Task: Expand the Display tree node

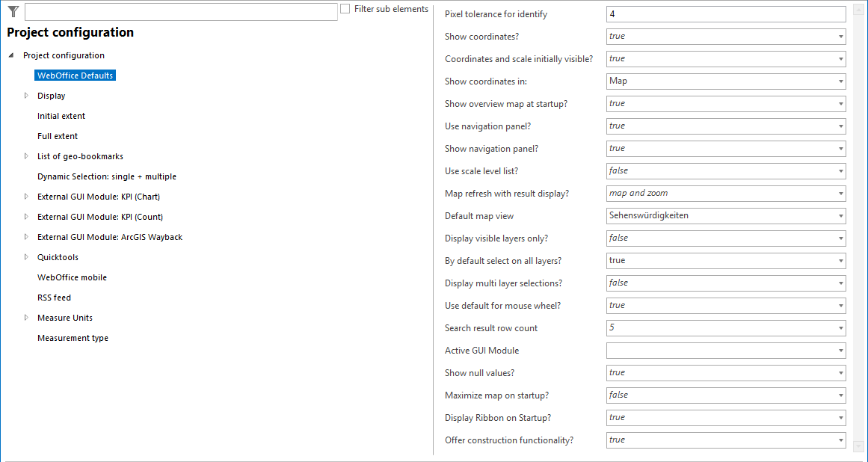Action: 25,95
